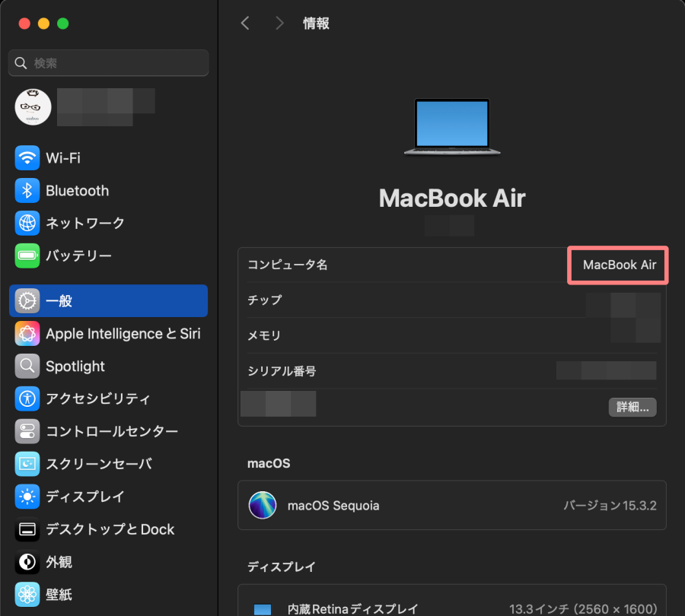Select the ネットワーク globe icon
This screenshot has height=616, width=685.
click(x=27, y=223)
